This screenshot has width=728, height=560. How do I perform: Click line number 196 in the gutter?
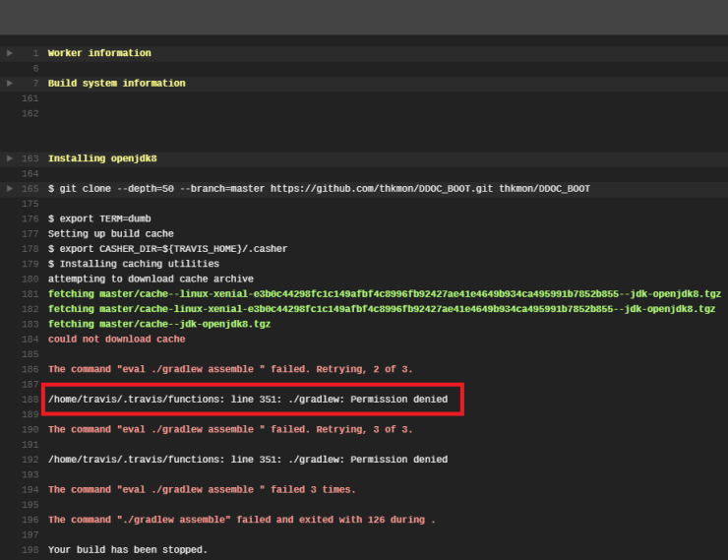tap(30, 520)
